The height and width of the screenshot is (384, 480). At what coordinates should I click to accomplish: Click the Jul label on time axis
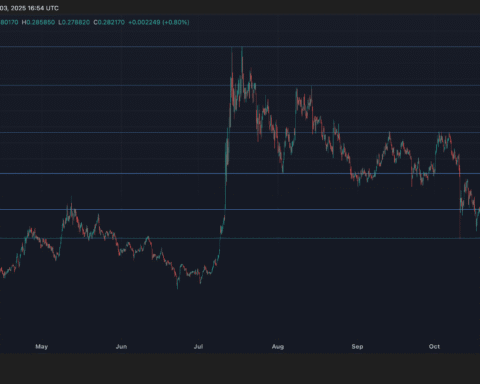198,347
